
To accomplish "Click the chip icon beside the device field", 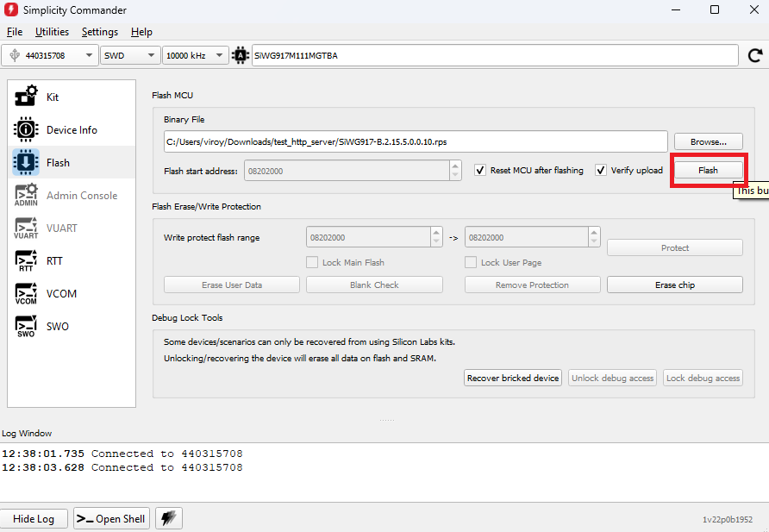I will [241, 55].
